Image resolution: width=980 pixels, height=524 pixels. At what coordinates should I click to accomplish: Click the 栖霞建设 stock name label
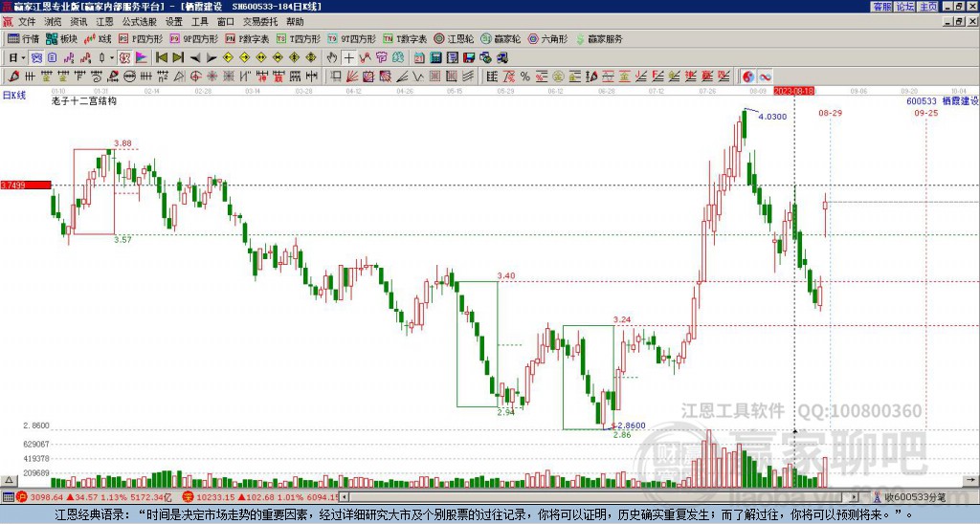961,100
